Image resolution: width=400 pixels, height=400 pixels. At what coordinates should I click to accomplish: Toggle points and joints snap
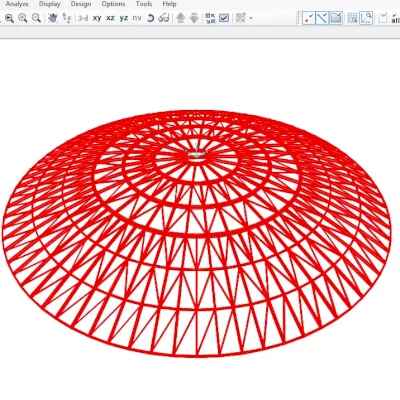point(309,18)
